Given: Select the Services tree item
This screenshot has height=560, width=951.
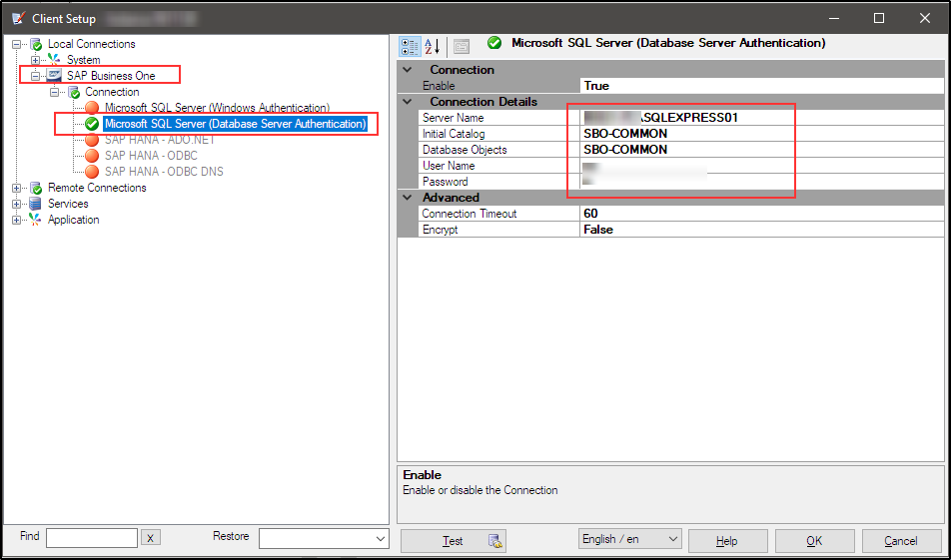Looking at the screenshot, I should (x=68, y=204).
